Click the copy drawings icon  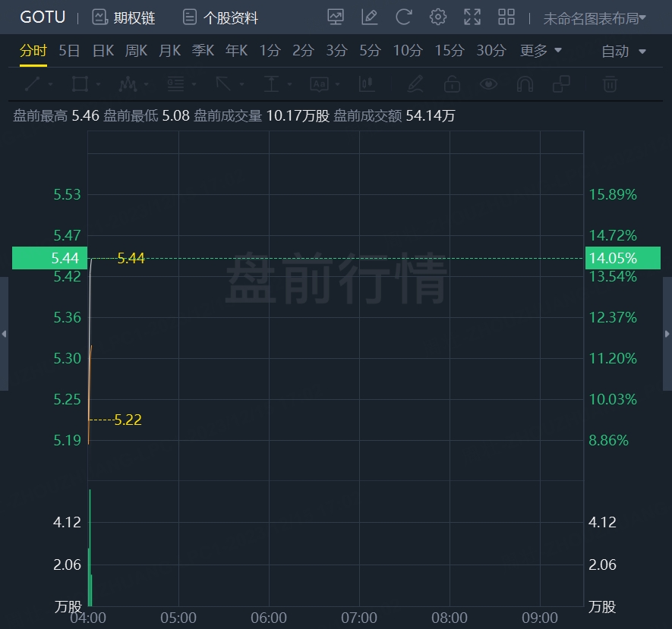click(561, 84)
